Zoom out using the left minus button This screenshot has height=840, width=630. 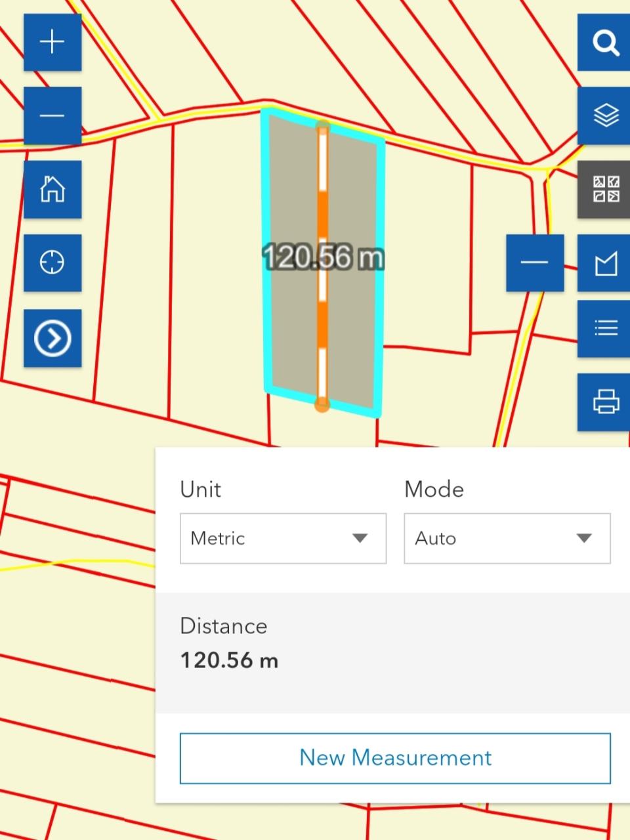tap(52, 116)
